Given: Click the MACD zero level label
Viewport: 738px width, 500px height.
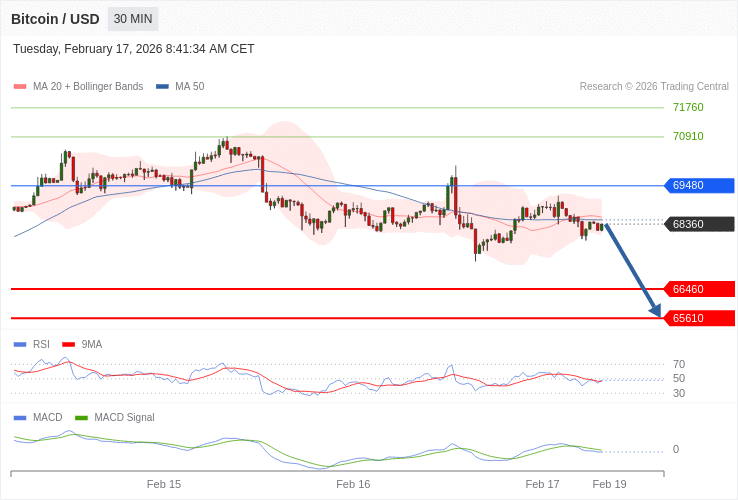Looking at the screenshot, I should 676,450.
